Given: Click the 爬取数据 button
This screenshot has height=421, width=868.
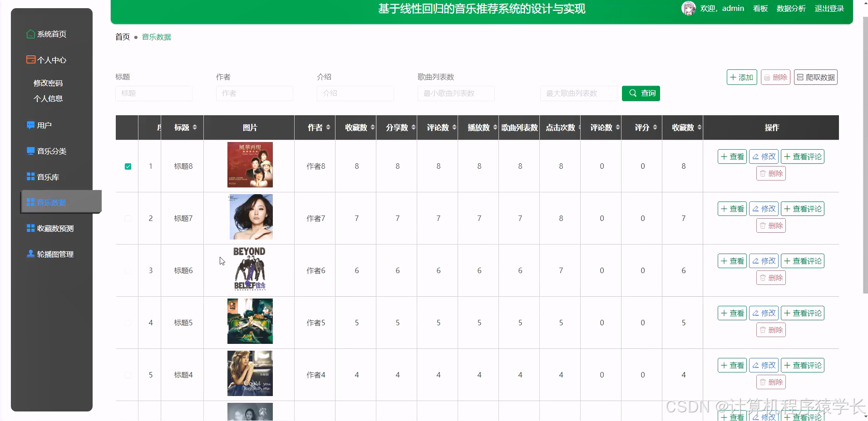Looking at the screenshot, I should coord(815,77).
